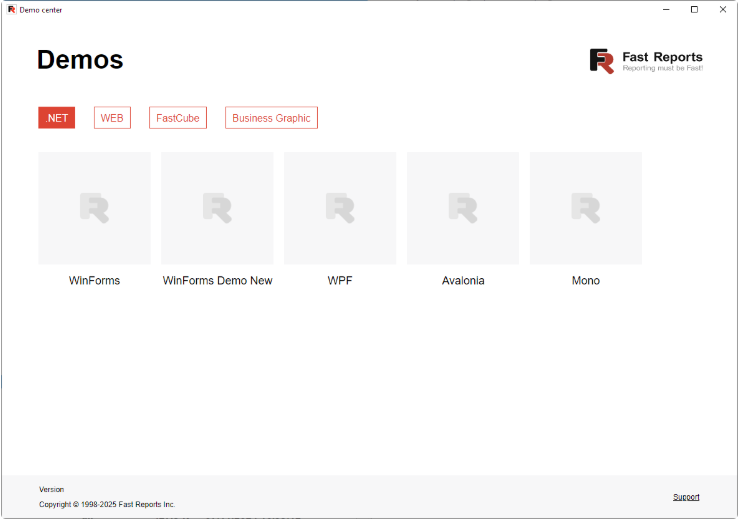
Task: Click the WinForms Demo New caption
Action: coord(217,281)
